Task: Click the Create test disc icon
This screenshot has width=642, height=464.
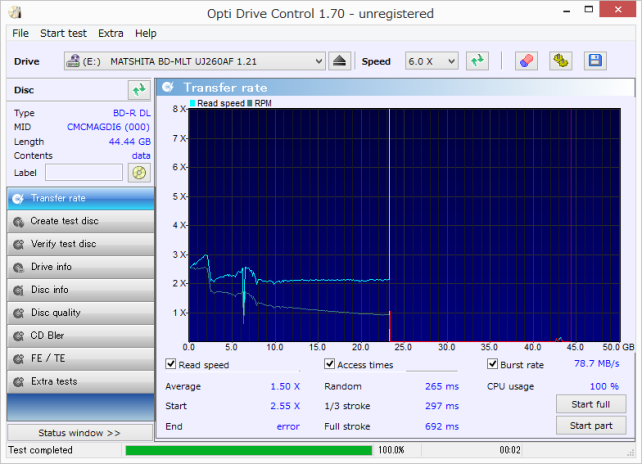Action: (x=18, y=222)
